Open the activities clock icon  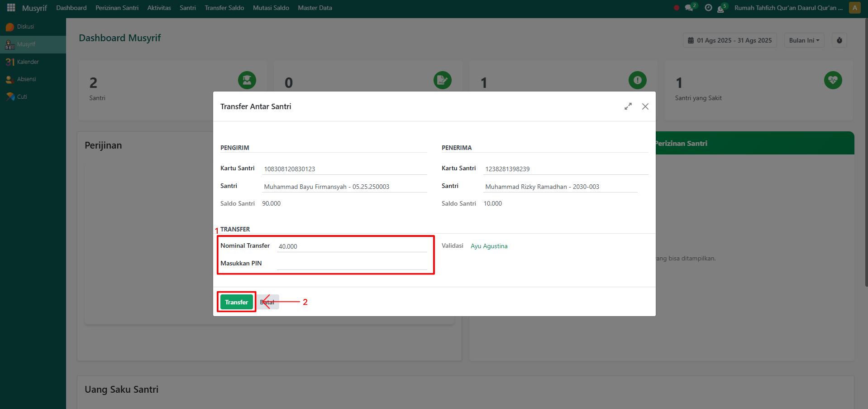(708, 8)
